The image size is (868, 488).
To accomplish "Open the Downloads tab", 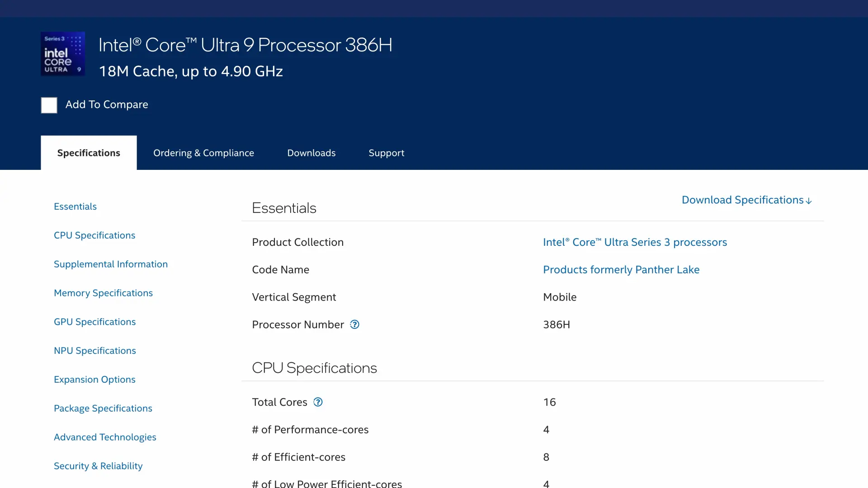I will (x=311, y=153).
